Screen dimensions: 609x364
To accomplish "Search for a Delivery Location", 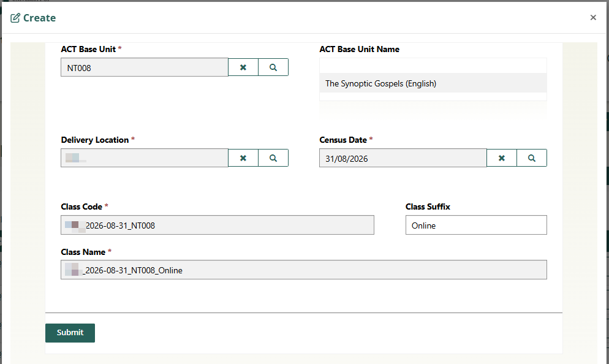I will 273,158.
